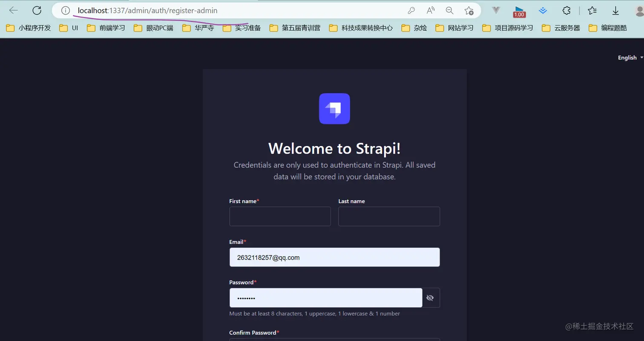Viewport: 644px width, 341px height.
Task: Open the Vue devtools extension icon
Action: tap(496, 11)
